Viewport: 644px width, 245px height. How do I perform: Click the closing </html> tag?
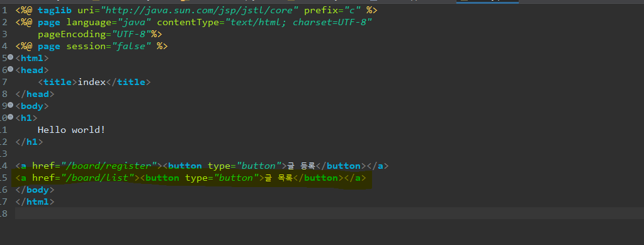click(x=35, y=202)
